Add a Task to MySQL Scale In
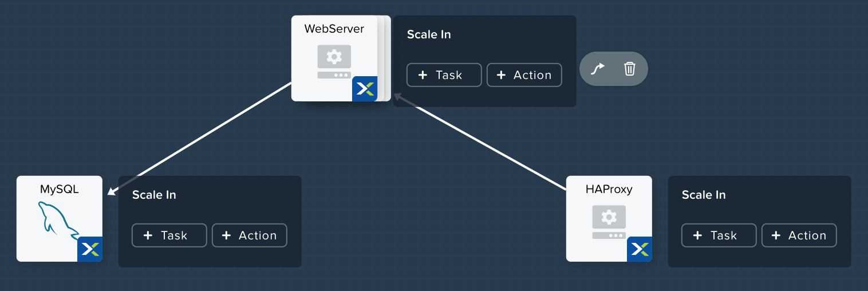Viewport: 868px width, 291px height. (169, 235)
